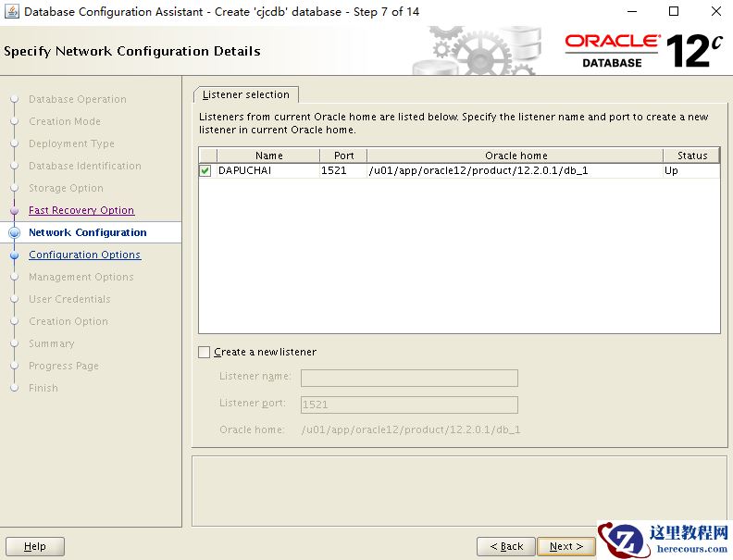This screenshot has height=560, width=733.
Task: Click the Database Identification step label
Action: click(84, 166)
